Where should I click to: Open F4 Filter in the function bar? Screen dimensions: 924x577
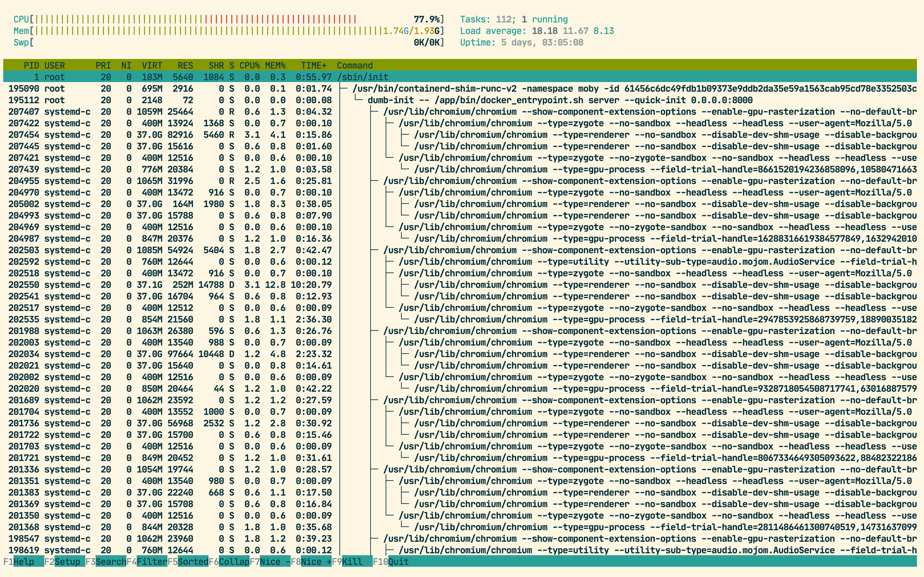[151, 562]
